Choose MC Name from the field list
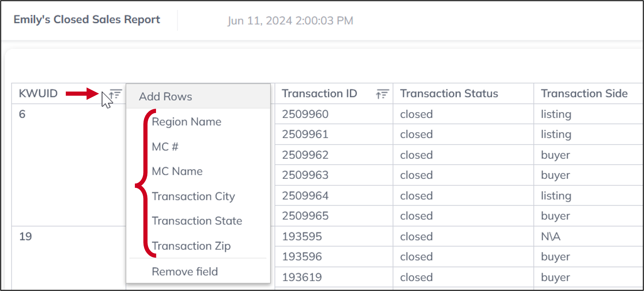Image resolution: width=644 pixels, height=291 pixels. [x=177, y=171]
